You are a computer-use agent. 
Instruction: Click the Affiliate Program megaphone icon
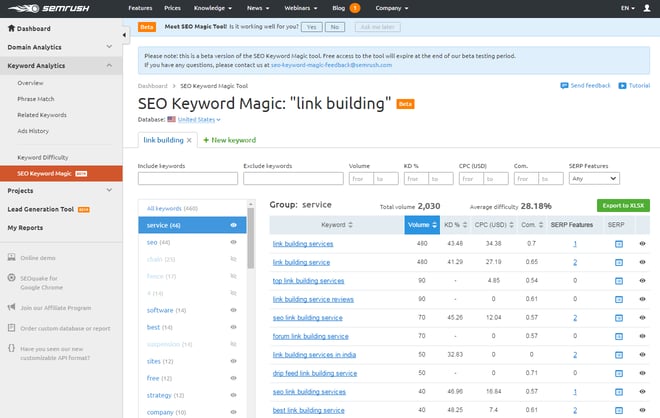click(x=11, y=307)
